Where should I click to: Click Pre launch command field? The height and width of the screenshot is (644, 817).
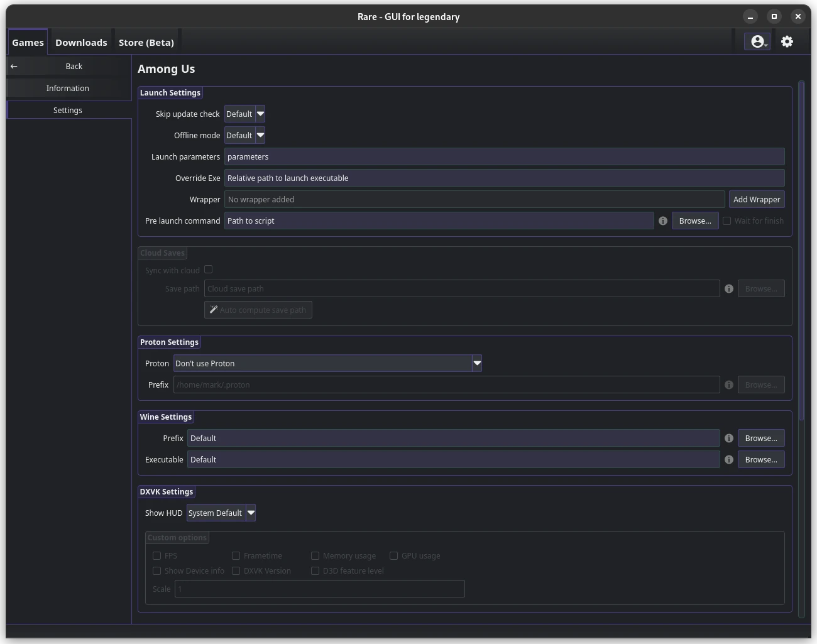439,221
